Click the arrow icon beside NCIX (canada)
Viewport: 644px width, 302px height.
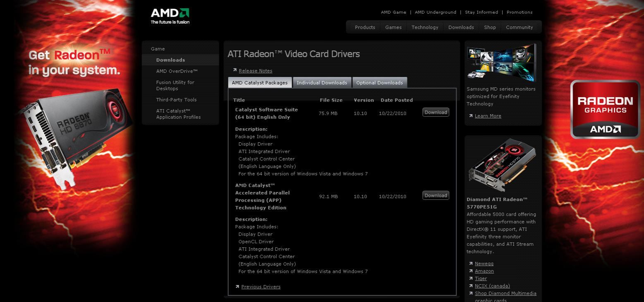point(471,286)
